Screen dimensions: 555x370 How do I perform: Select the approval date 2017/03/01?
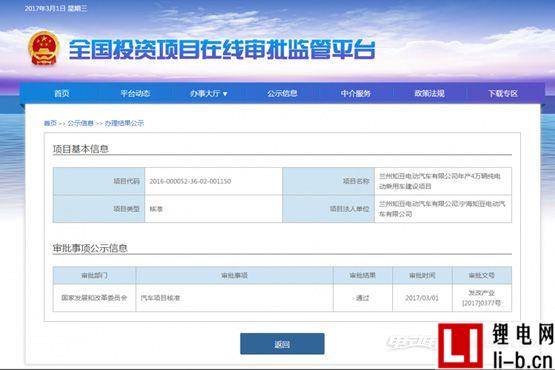[422, 298]
